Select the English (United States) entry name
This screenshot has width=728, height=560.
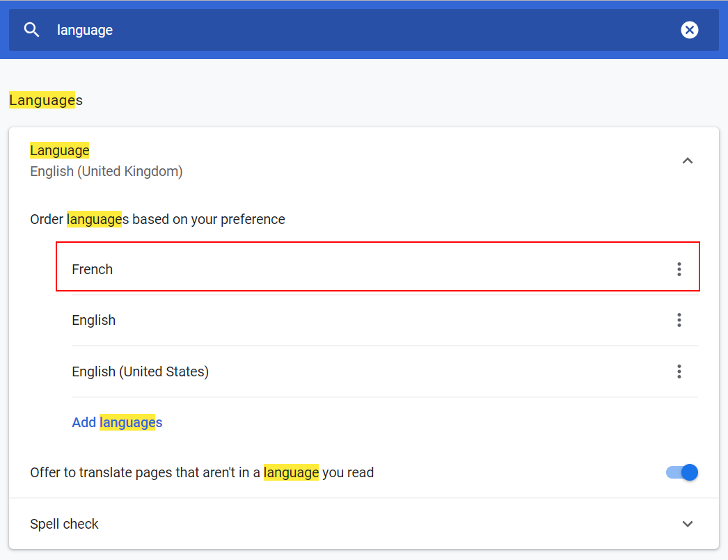point(140,371)
